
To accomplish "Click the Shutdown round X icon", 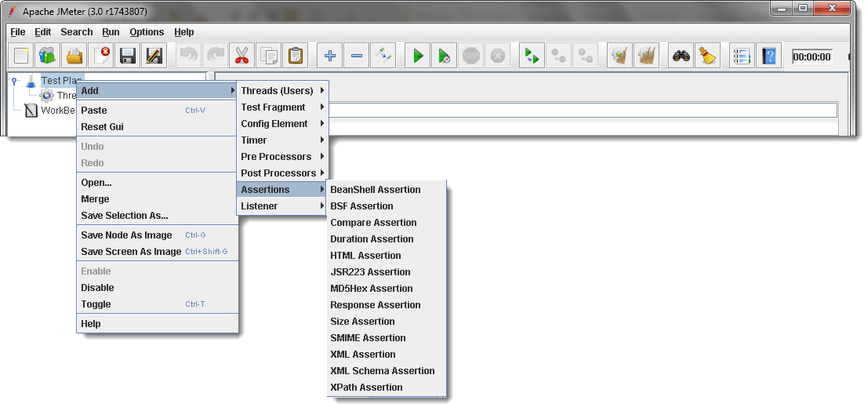I will tap(498, 56).
